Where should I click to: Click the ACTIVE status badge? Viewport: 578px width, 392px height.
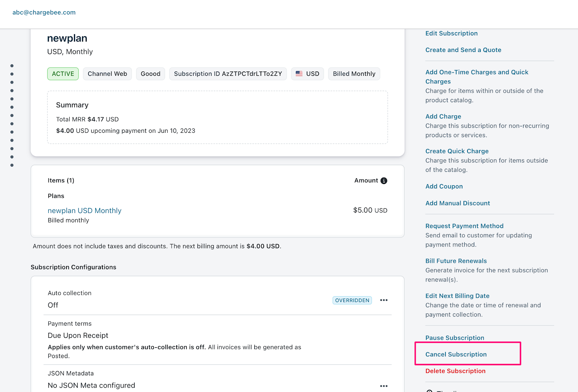[x=63, y=74]
